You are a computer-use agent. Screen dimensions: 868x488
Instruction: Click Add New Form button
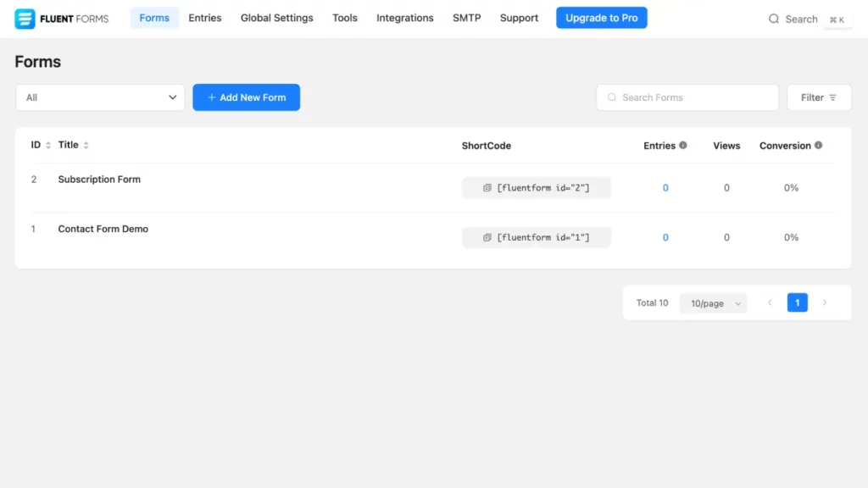click(246, 97)
